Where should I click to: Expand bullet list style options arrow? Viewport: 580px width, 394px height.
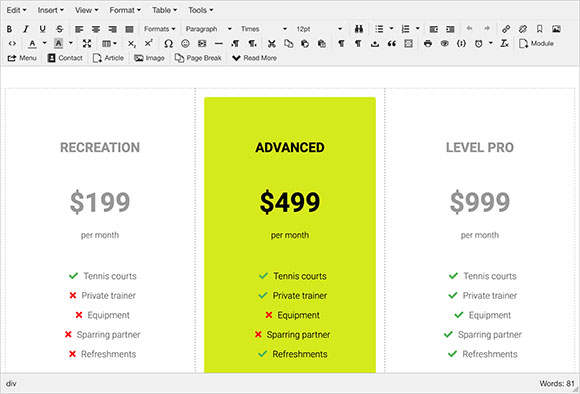(x=391, y=28)
